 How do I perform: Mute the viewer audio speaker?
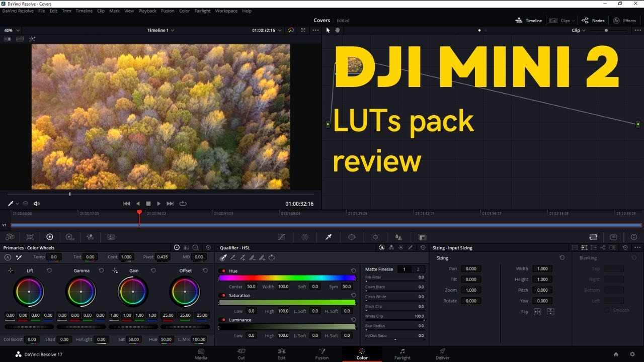[37, 204]
